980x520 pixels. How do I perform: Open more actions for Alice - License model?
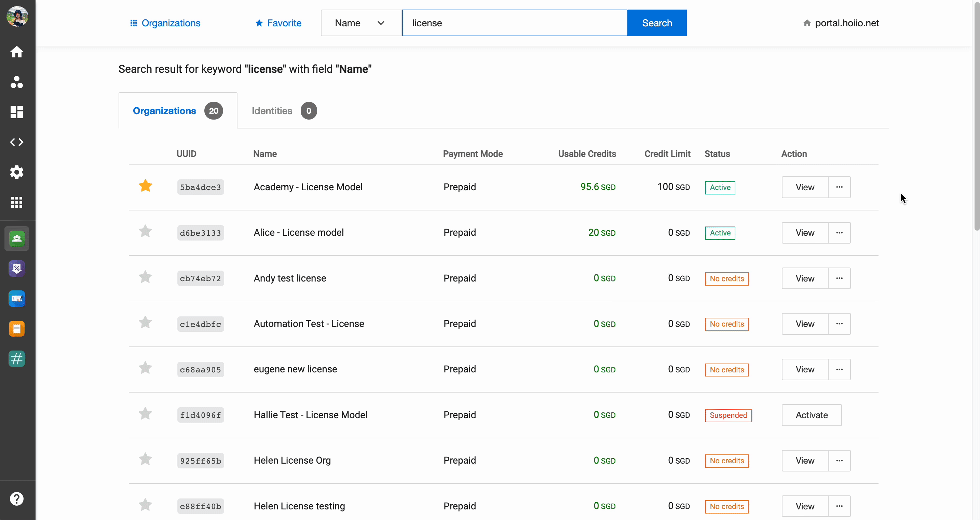(839, 233)
